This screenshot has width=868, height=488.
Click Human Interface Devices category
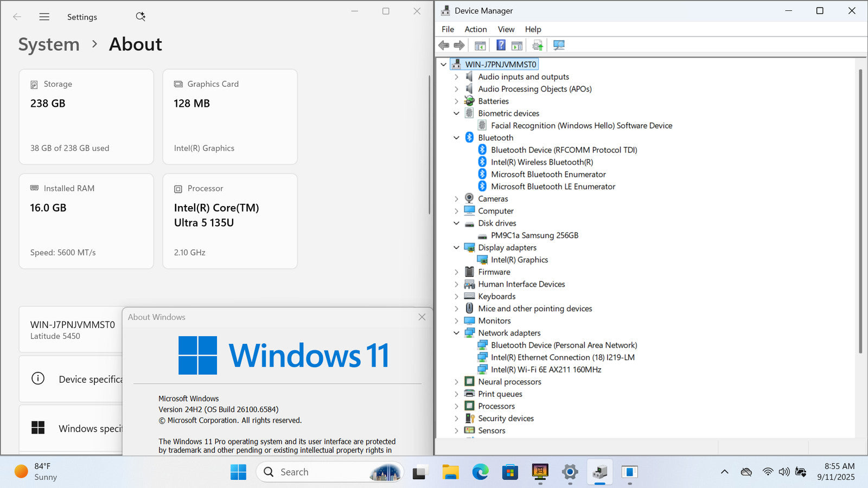coord(521,284)
